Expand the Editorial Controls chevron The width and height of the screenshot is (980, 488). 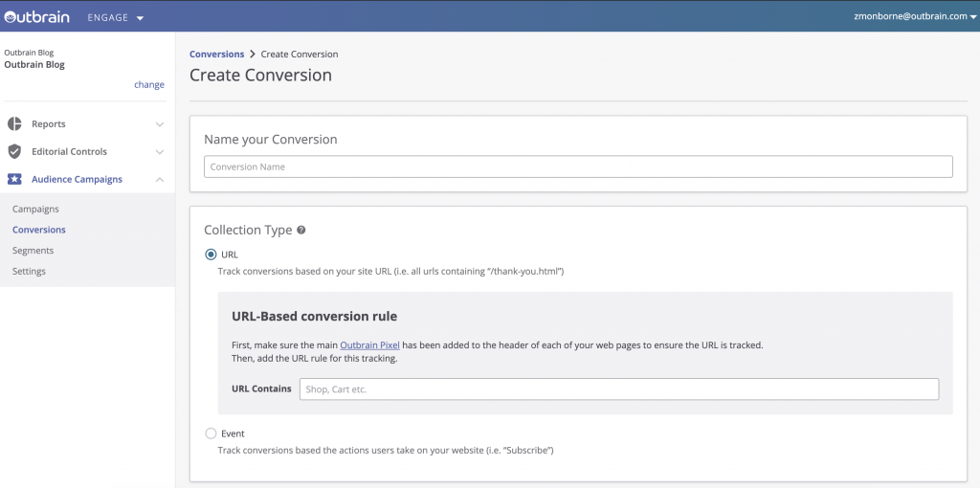click(x=160, y=152)
